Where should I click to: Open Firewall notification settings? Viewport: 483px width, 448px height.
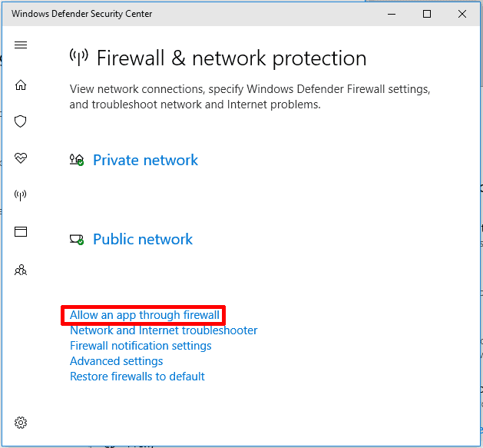pyautogui.click(x=141, y=346)
